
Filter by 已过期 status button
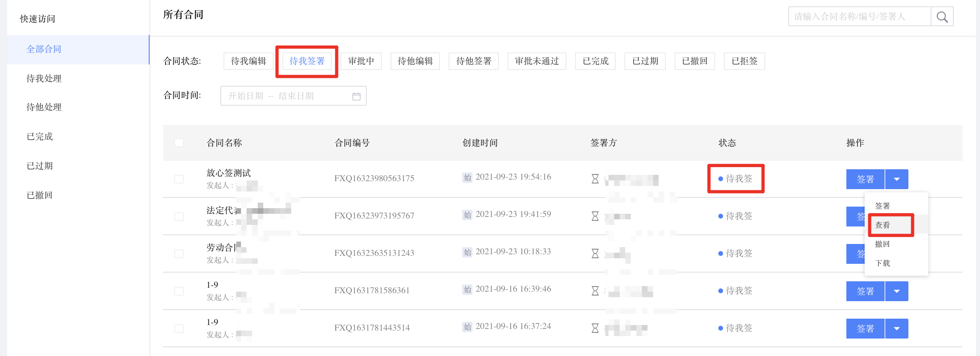tap(645, 61)
